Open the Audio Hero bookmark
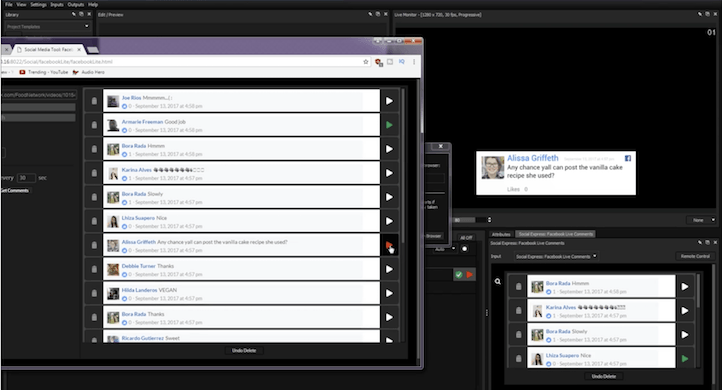Screen dimensions: 722x390 [x=88, y=72]
